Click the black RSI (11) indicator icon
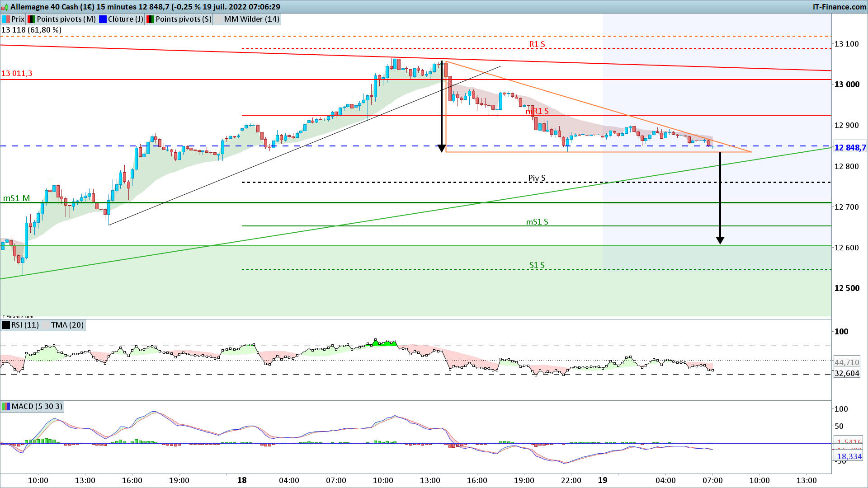The image size is (868, 488). (x=6, y=325)
